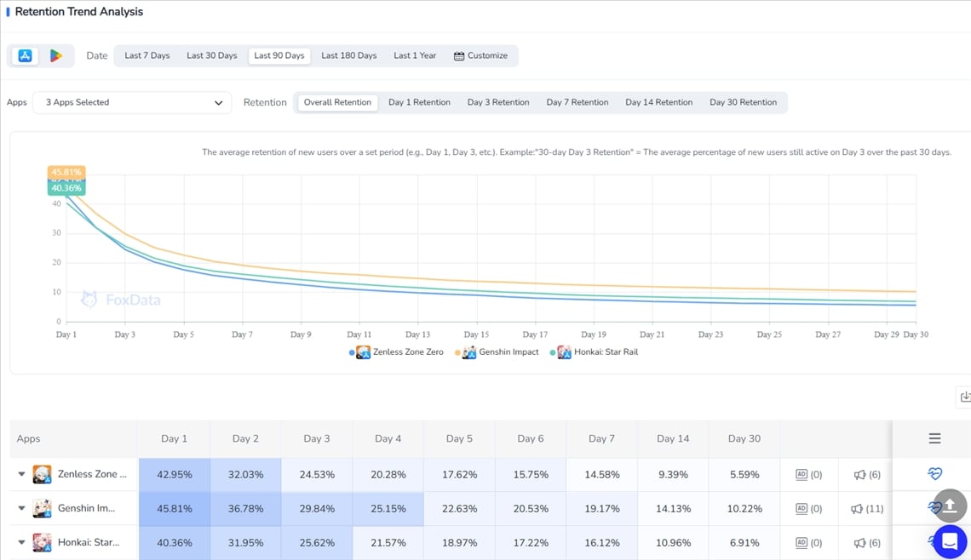Toggle Genshin Impact series in chart legend
Viewport: 971px width, 560px height.
[x=500, y=352]
